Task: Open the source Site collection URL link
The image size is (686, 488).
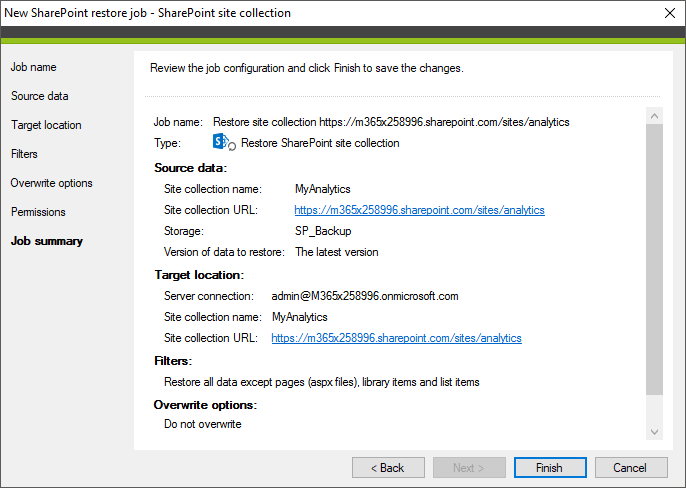Action: point(419,210)
